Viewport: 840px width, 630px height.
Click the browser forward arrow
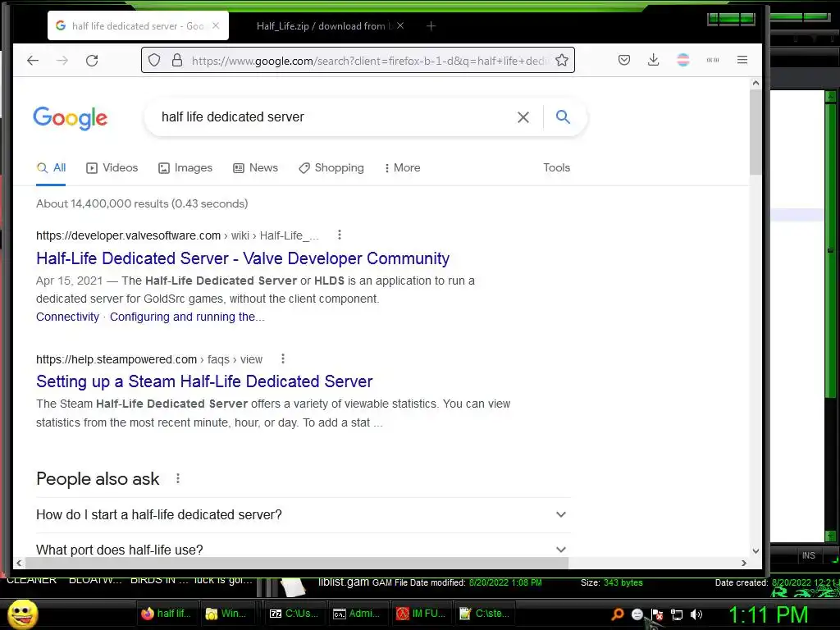62,61
